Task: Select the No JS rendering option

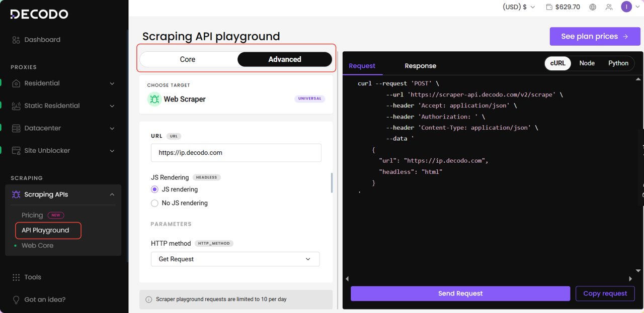Action: click(155, 203)
